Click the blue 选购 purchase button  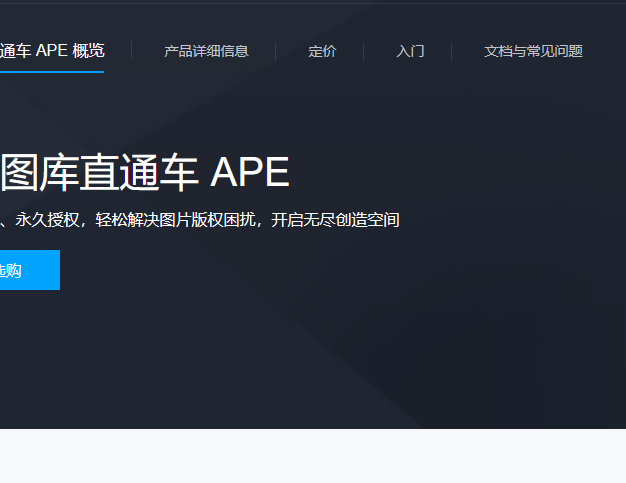pyautogui.click(x=30, y=270)
